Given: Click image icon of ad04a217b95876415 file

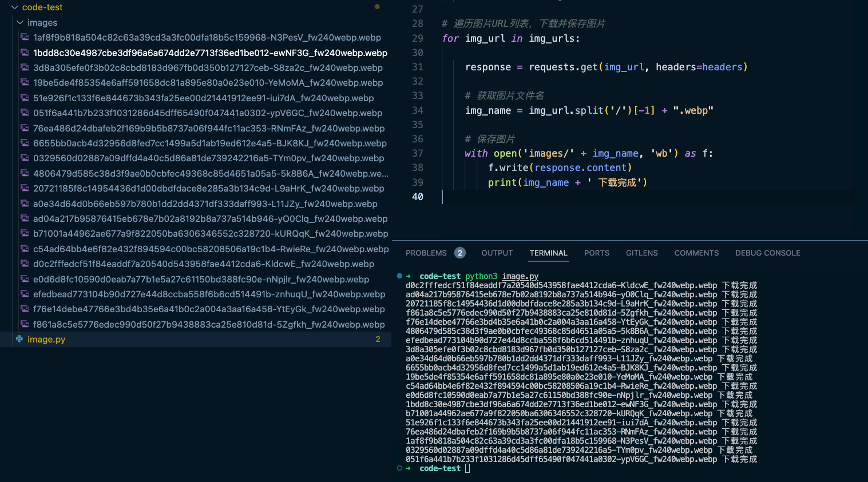Looking at the screenshot, I should tap(25, 218).
